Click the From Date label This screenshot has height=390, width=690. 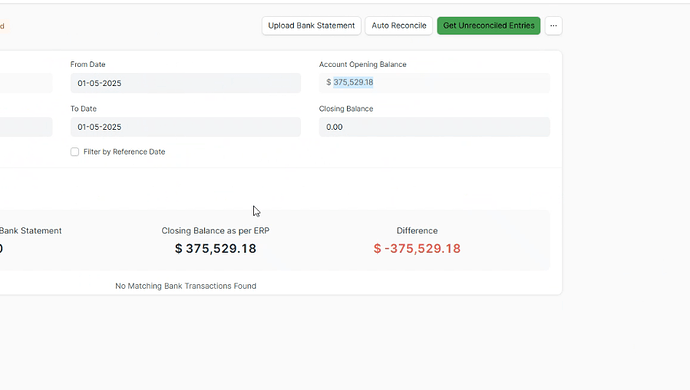pyautogui.click(x=88, y=64)
